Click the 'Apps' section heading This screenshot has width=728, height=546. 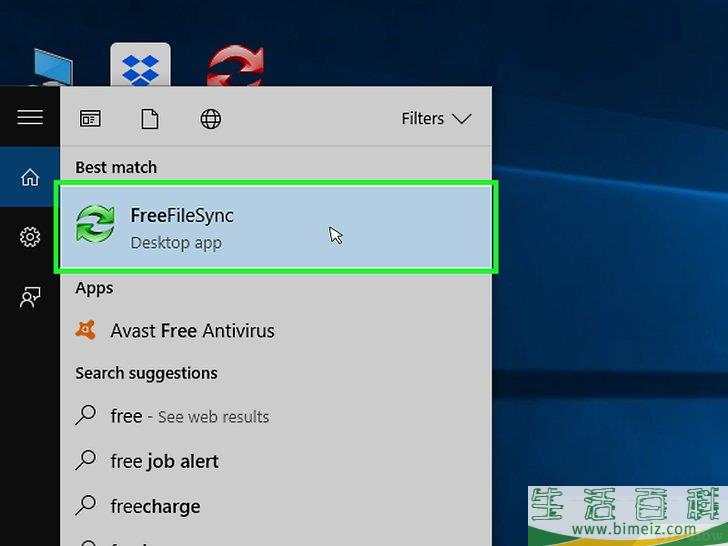[94, 288]
